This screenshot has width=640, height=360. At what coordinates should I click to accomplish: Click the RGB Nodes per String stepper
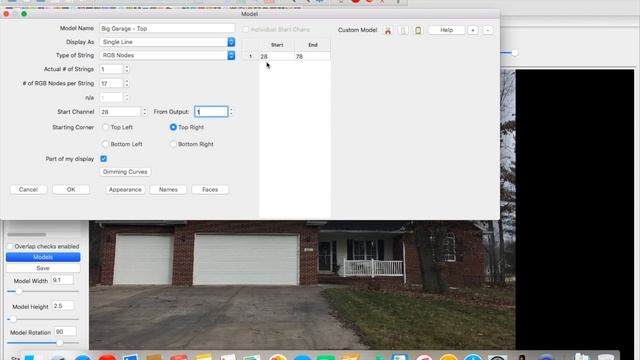click(x=127, y=83)
